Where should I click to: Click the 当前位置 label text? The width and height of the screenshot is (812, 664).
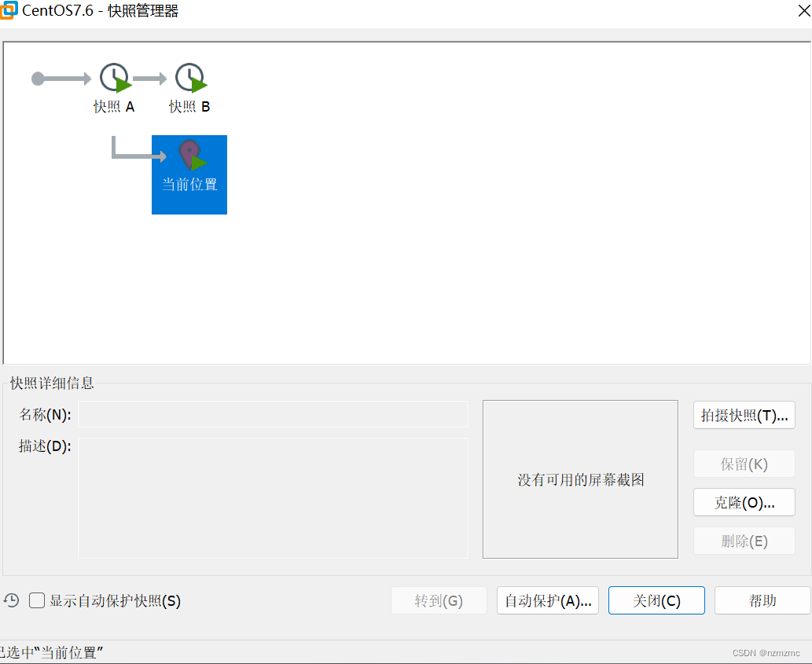[189, 184]
